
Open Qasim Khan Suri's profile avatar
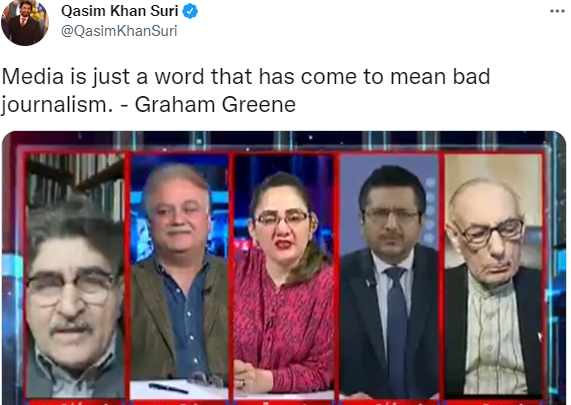[25, 23]
